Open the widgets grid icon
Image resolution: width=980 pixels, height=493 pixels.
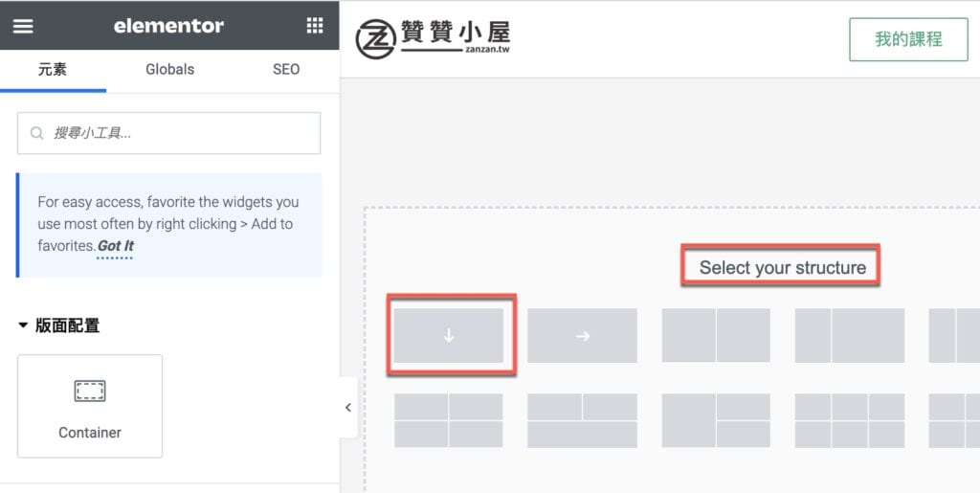[x=315, y=26]
